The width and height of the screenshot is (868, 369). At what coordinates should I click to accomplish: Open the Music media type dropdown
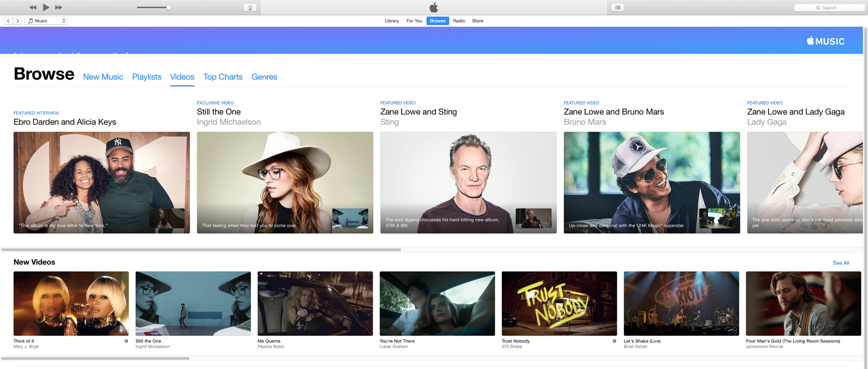pyautogui.click(x=46, y=21)
